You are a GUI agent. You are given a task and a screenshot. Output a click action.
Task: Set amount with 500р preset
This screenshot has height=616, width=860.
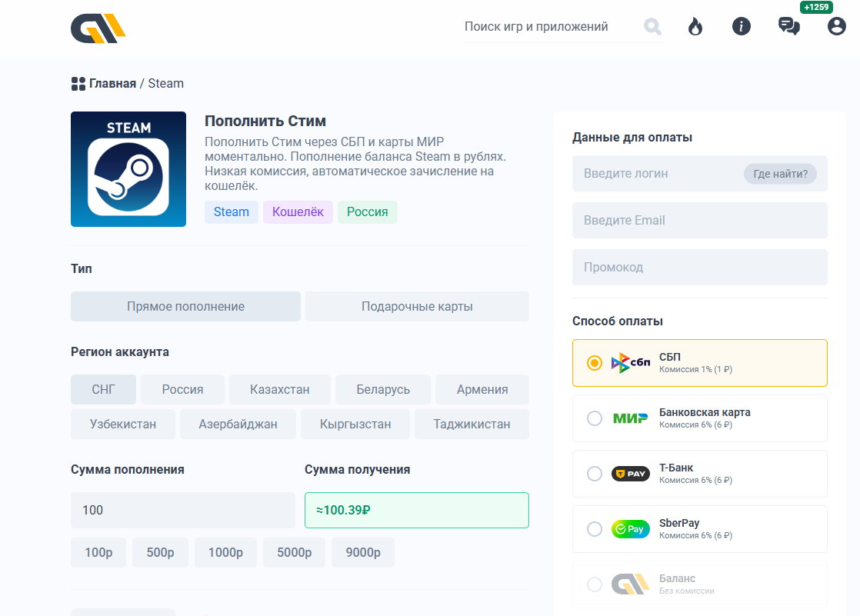click(160, 552)
